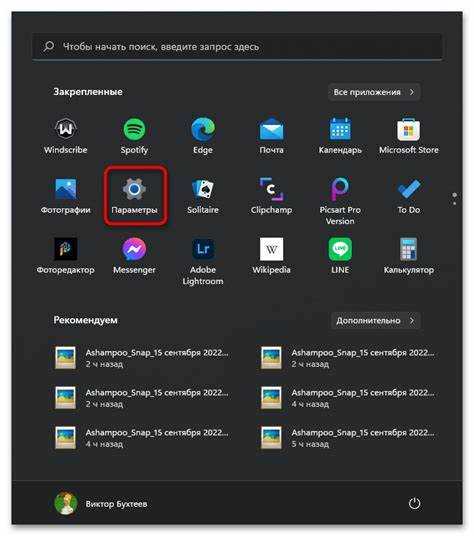Open Clipchamp video editor

coord(271,196)
